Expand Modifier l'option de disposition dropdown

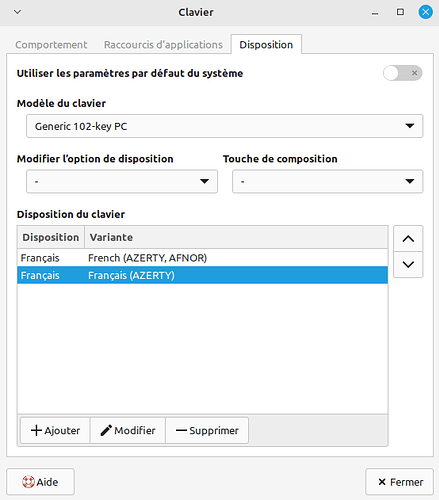pos(122,181)
